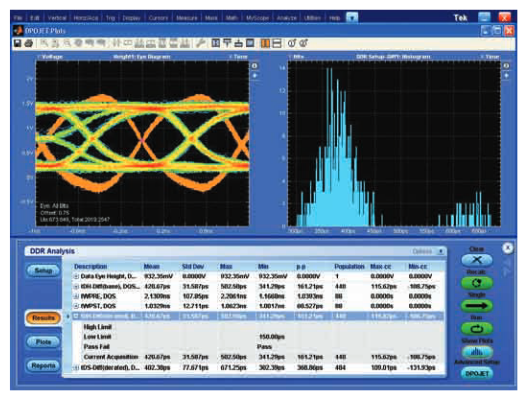
Task: Click the histogram plot area
Action: pos(394,144)
